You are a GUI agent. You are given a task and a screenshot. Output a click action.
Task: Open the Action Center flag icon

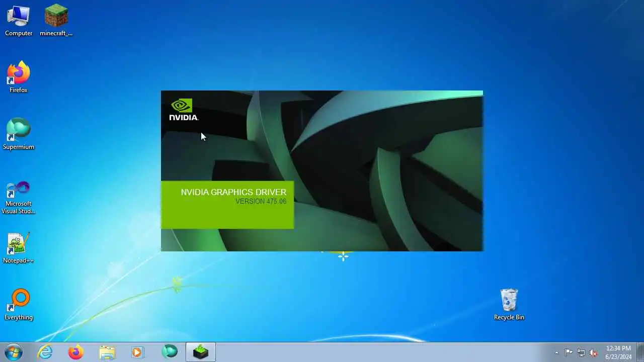click(x=569, y=352)
